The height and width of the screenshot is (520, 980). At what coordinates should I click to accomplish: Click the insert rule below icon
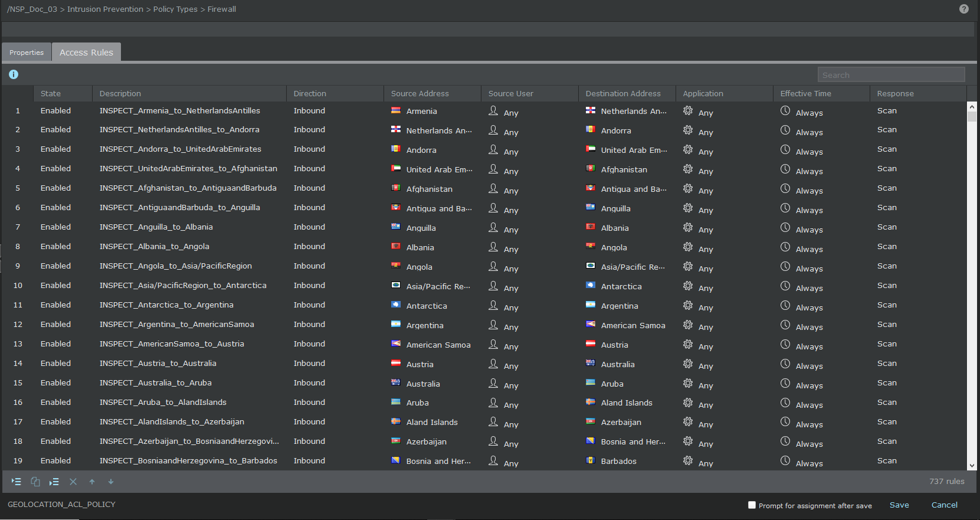point(54,482)
